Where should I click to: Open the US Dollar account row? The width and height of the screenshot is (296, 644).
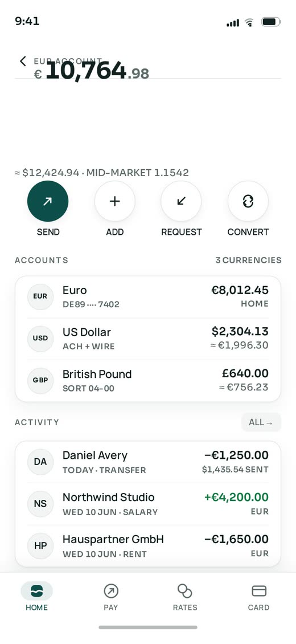coord(148,339)
